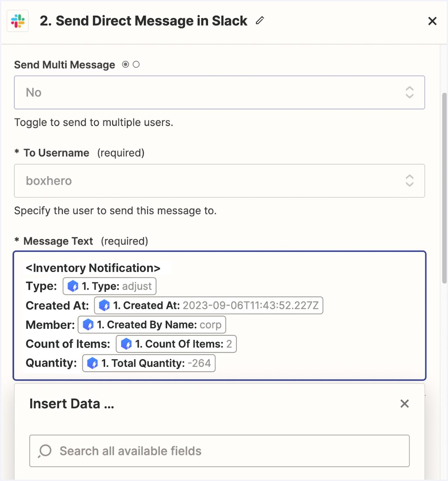Click the Search all available fields box
Screen dimensions: 448x481
220,451
